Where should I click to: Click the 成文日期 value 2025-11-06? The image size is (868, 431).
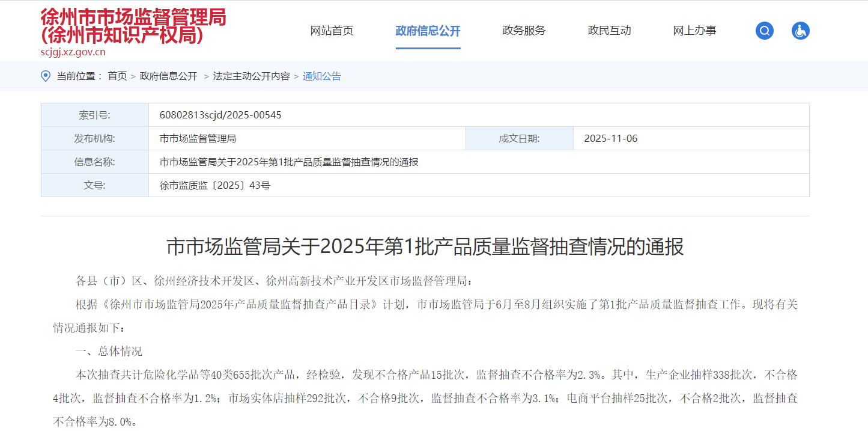tap(611, 138)
